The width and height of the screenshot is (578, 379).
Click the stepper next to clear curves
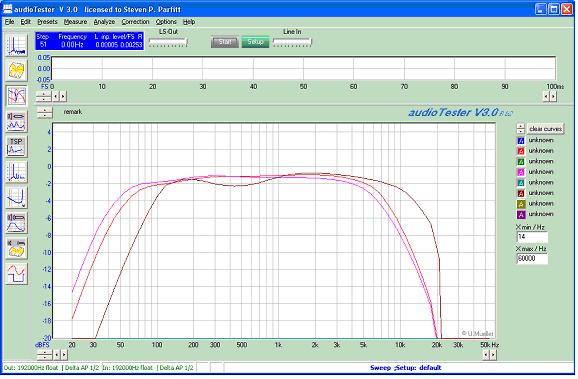click(x=520, y=129)
